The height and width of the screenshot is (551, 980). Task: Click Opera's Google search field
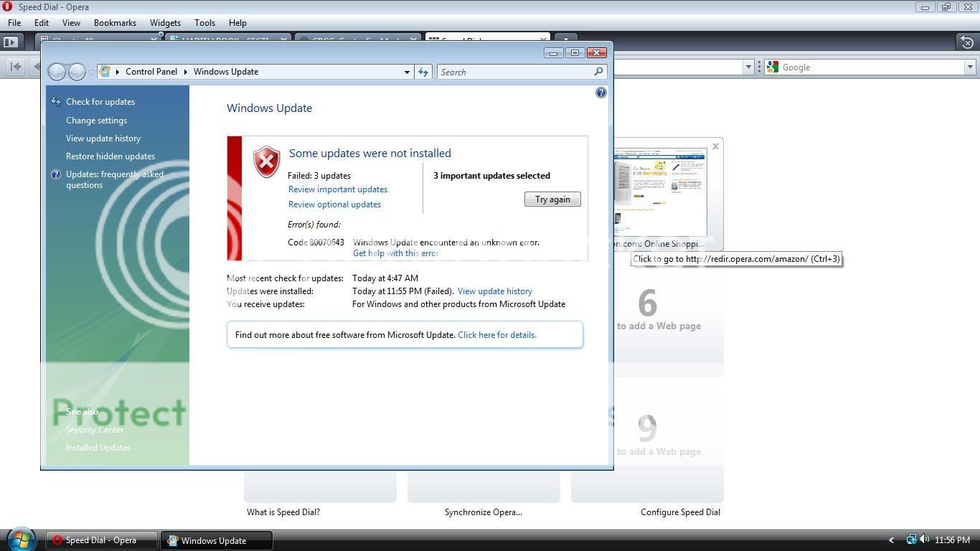tap(872, 67)
